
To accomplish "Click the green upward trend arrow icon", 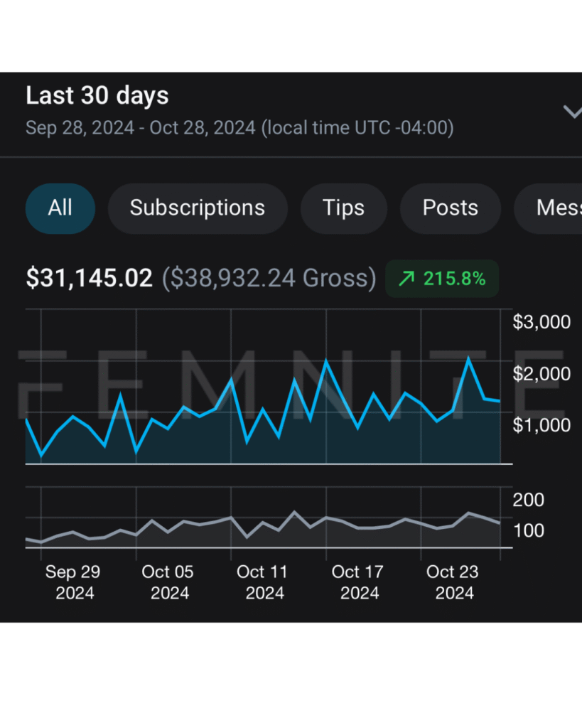I will tap(406, 279).
